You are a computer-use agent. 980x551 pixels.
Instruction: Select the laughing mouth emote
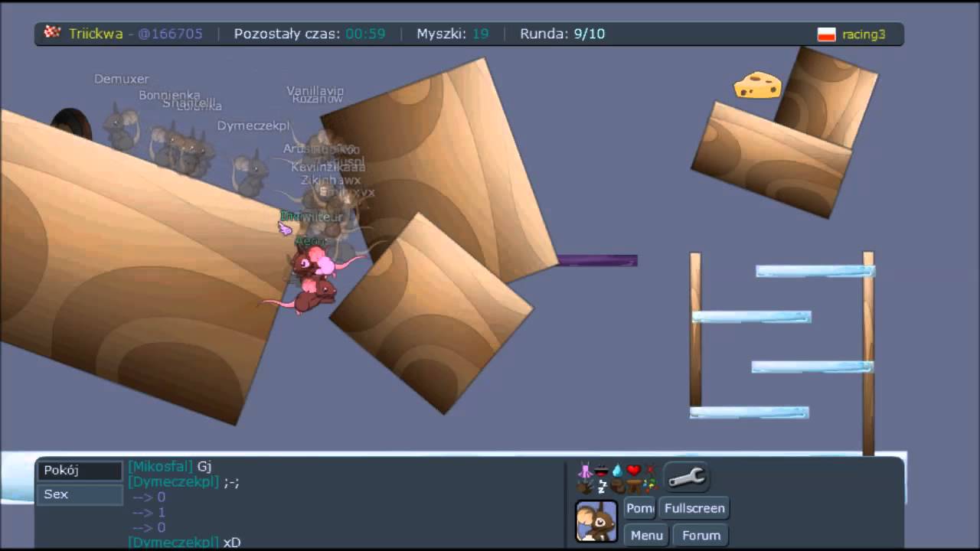coord(602,471)
